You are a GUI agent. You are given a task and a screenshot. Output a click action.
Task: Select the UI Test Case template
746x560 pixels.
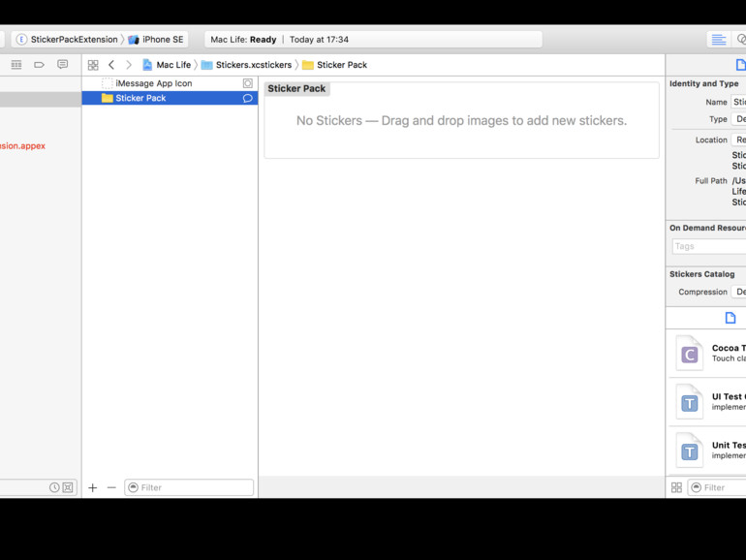708,402
